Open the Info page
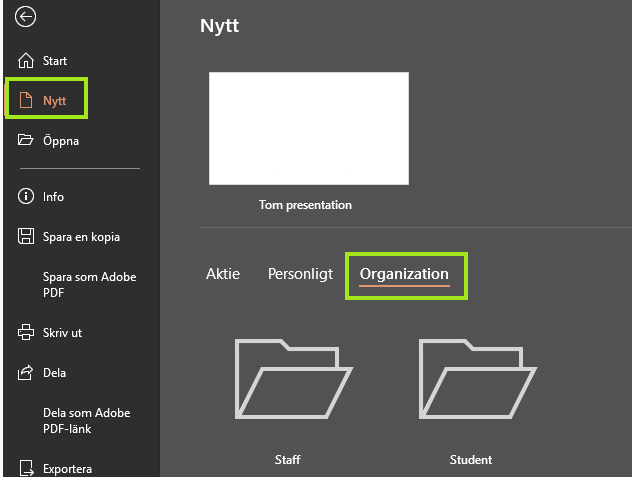 click(x=53, y=197)
